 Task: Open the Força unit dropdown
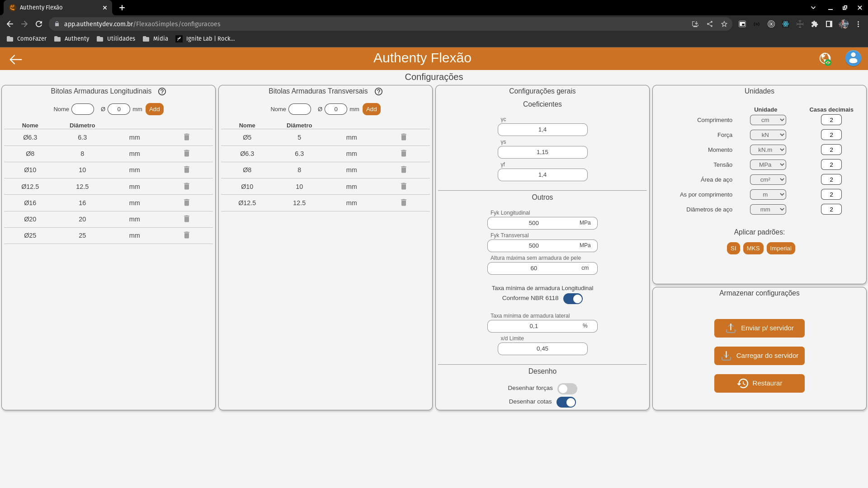(768, 135)
